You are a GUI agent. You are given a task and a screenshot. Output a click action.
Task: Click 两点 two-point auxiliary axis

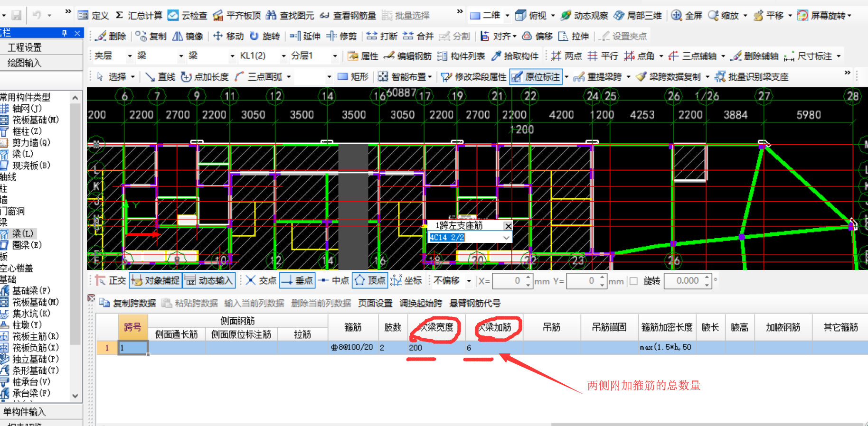(567, 56)
